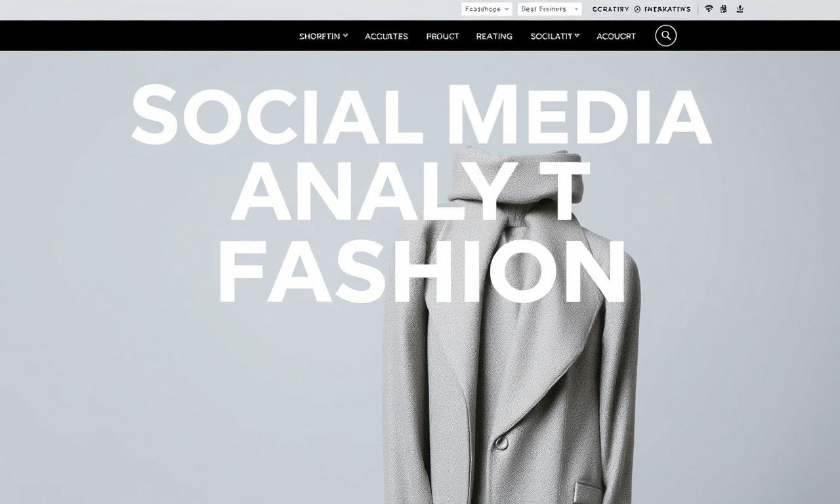
Task: Click the FASHION headline text
Action: [421, 272]
